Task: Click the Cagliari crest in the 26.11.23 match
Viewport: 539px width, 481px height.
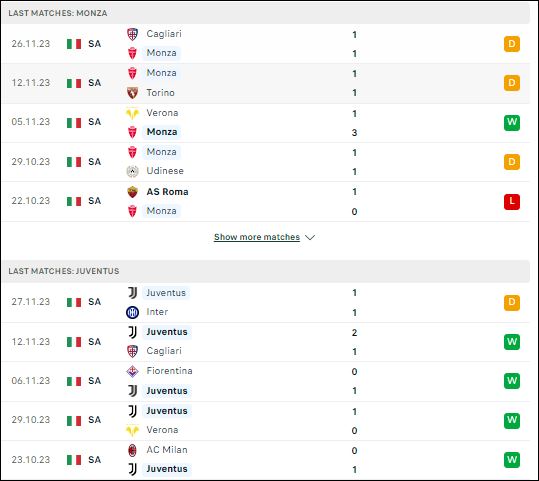Action: pyautogui.click(x=132, y=34)
